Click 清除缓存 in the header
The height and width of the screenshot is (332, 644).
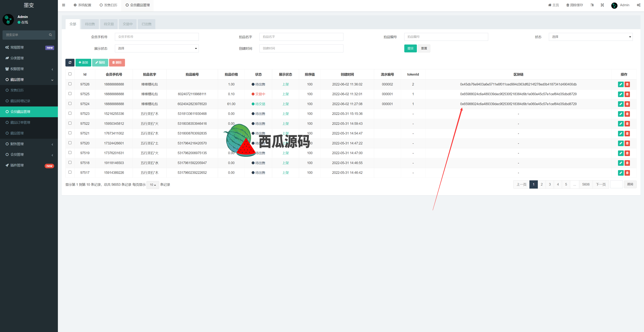click(x=575, y=5)
